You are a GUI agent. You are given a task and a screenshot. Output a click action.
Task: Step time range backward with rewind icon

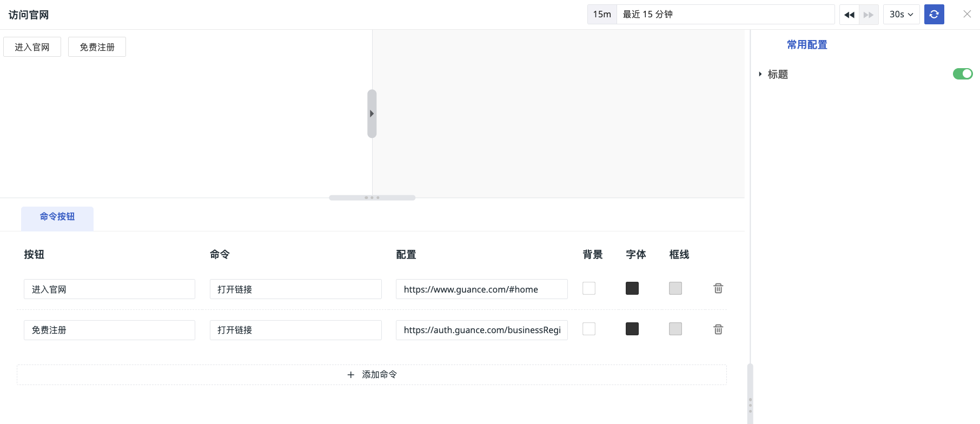[x=849, y=15]
